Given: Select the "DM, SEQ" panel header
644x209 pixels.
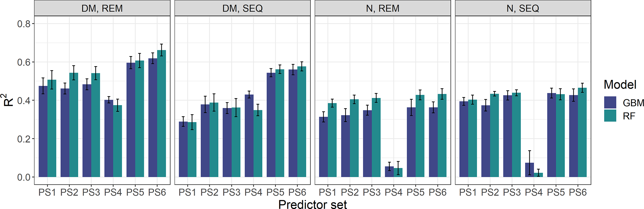Looking at the screenshot, I should coord(242,8).
